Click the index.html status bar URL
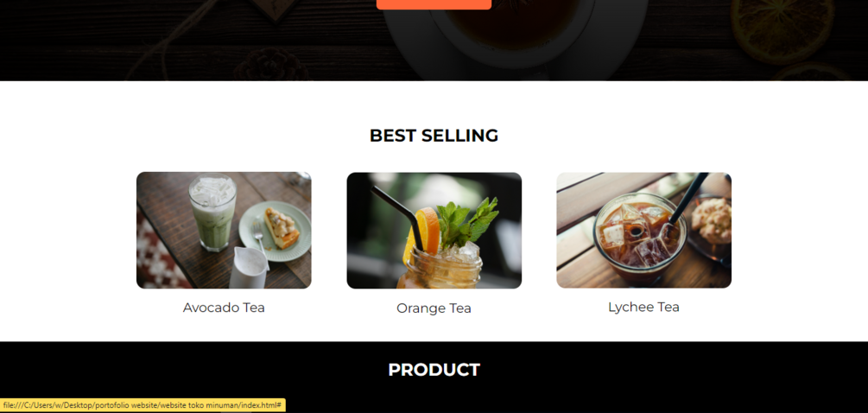This screenshot has width=868, height=413. 143,405
